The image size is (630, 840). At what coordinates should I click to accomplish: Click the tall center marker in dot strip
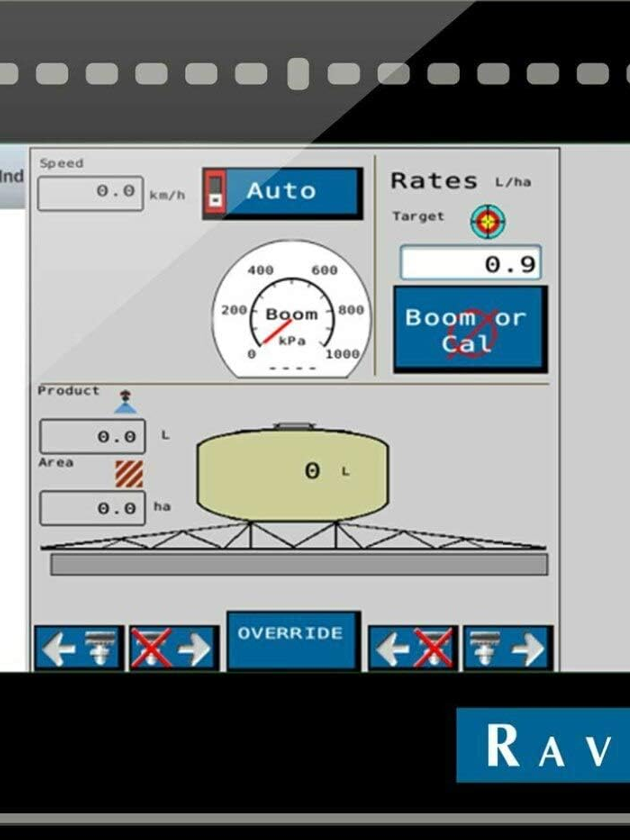298,74
